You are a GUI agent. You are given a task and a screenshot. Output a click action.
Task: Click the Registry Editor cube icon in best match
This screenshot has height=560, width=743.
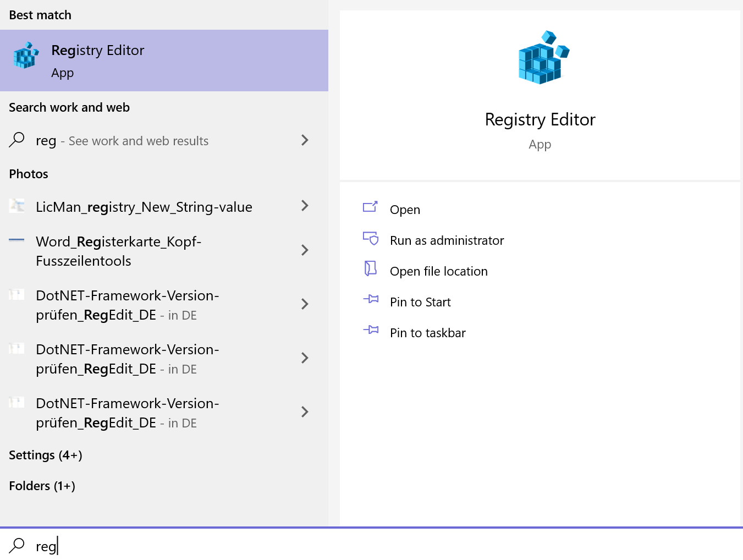pyautogui.click(x=26, y=56)
